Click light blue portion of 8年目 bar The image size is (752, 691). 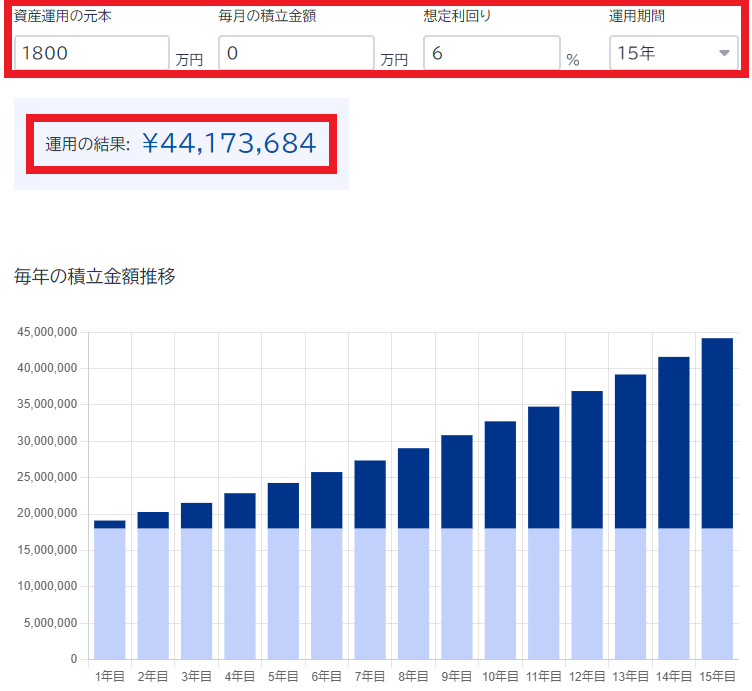(x=413, y=593)
